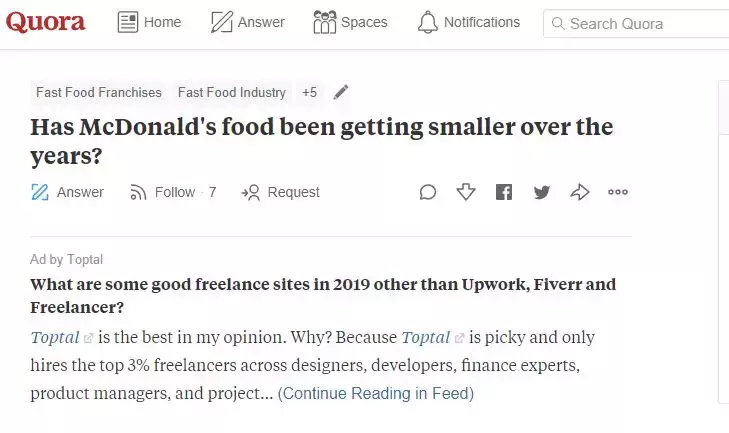
Task: Answer the McDonald's question
Action: point(67,192)
